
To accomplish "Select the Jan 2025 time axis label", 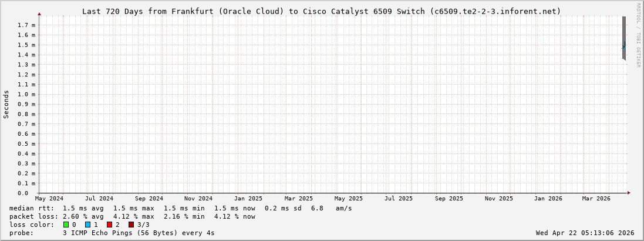I will [248, 199].
